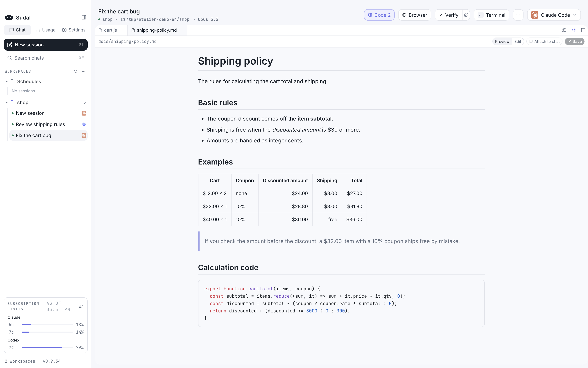Switch to Edit mode
This screenshot has width=588, height=368.
pyautogui.click(x=518, y=42)
